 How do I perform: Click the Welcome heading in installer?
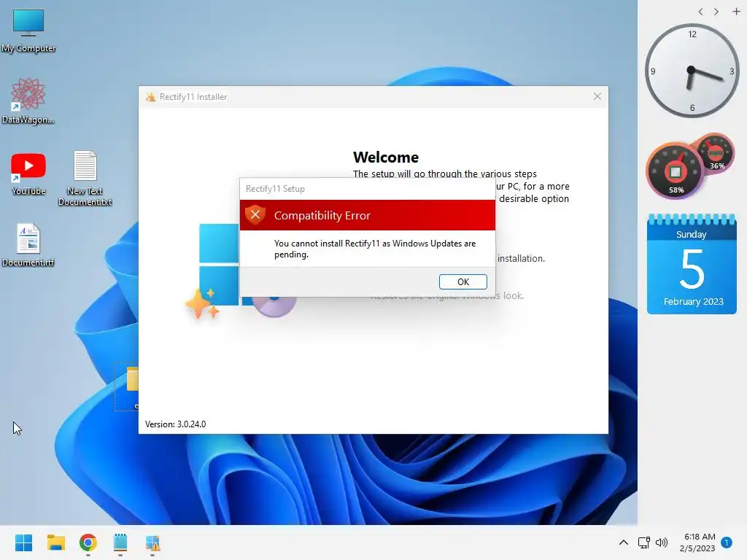(386, 157)
